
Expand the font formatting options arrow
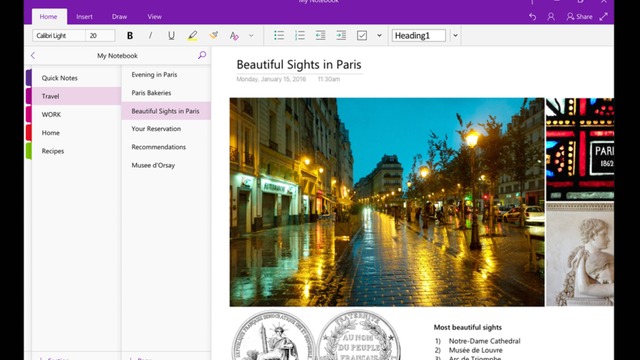pyautogui.click(x=251, y=36)
